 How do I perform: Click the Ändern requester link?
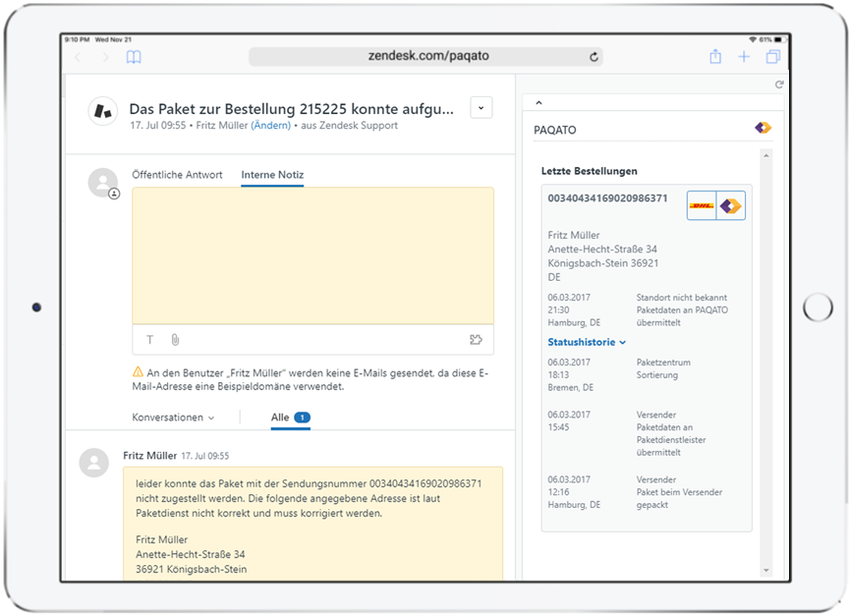(x=271, y=126)
